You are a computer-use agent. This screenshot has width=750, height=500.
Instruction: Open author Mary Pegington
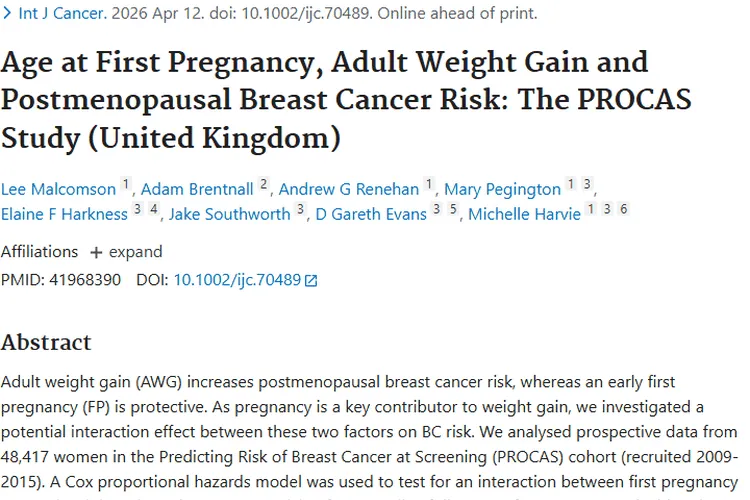point(502,189)
